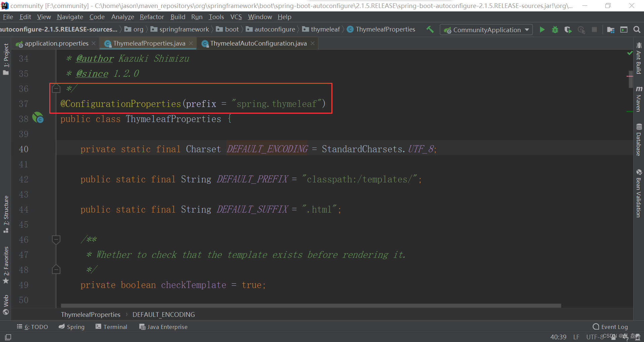Open the Terminal tool window
Image resolution: width=644 pixels, height=342 pixels.
pos(111,327)
